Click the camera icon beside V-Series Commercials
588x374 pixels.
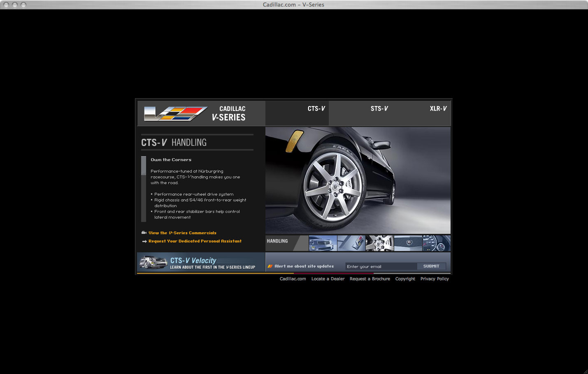click(144, 233)
